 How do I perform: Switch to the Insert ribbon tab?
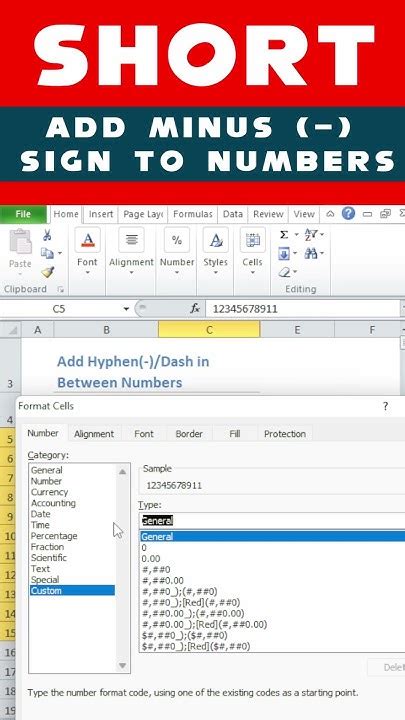pyautogui.click(x=101, y=214)
